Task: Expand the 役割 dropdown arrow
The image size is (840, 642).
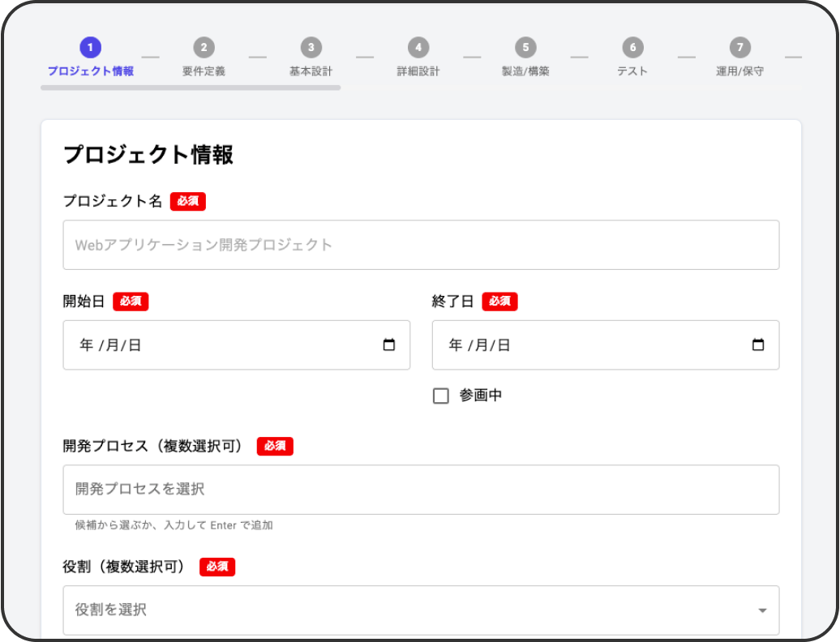Action: tap(762, 610)
